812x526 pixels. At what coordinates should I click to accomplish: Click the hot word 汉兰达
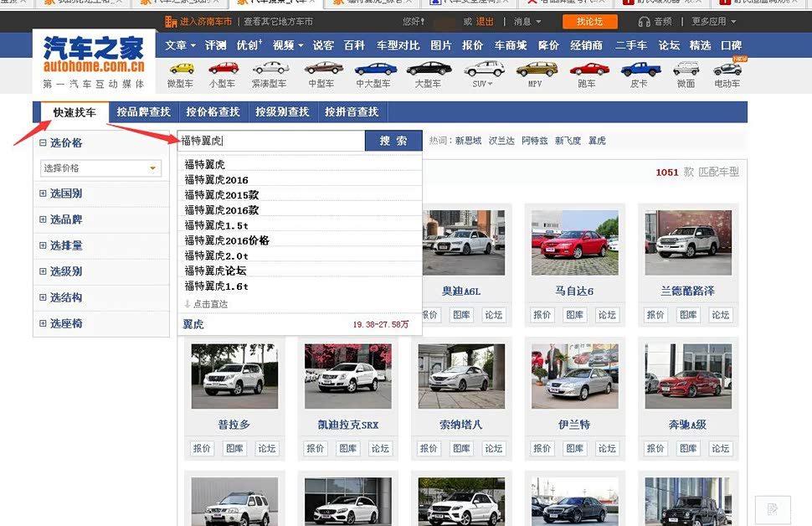click(x=501, y=141)
